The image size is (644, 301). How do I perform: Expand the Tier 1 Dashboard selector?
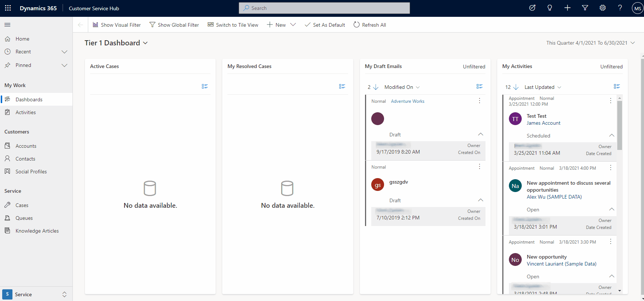pyautogui.click(x=145, y=43)
